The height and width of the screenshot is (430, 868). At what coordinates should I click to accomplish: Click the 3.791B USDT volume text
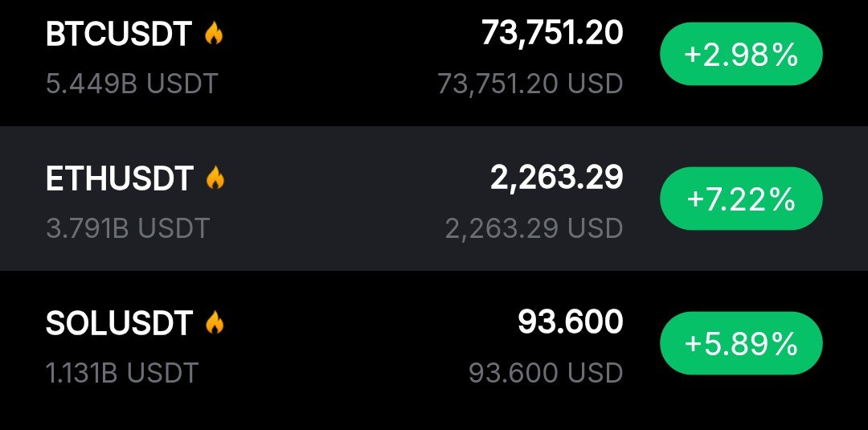pyautogui.click(x=128, y=227)
